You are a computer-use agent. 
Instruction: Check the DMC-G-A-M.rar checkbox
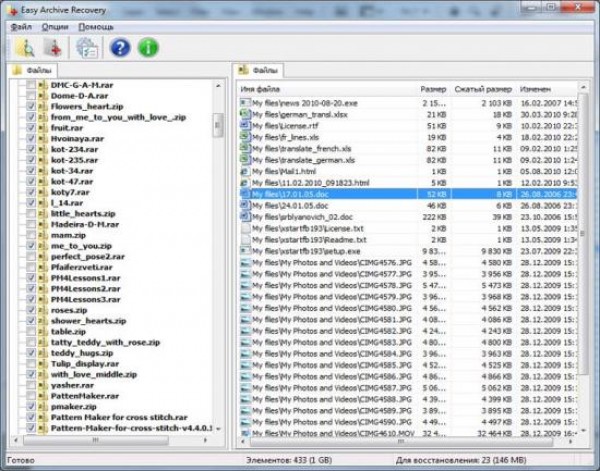coord(31,85)
